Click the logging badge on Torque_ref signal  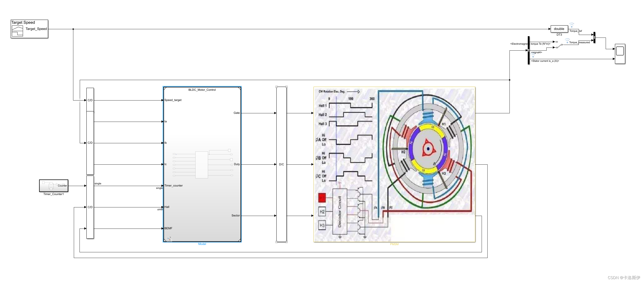(571, 25)
